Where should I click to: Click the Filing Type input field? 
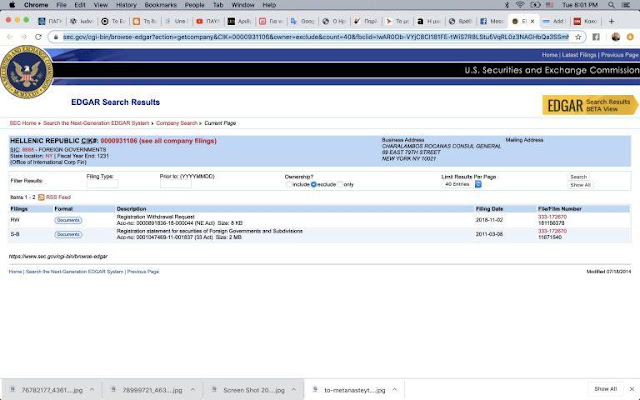point(102,184)
